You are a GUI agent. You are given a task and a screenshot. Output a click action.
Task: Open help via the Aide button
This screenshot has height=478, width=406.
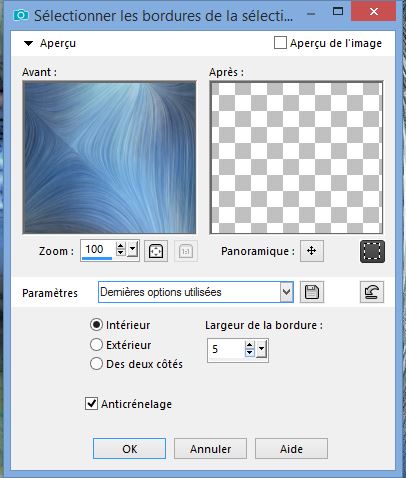[x=291, y=449]
